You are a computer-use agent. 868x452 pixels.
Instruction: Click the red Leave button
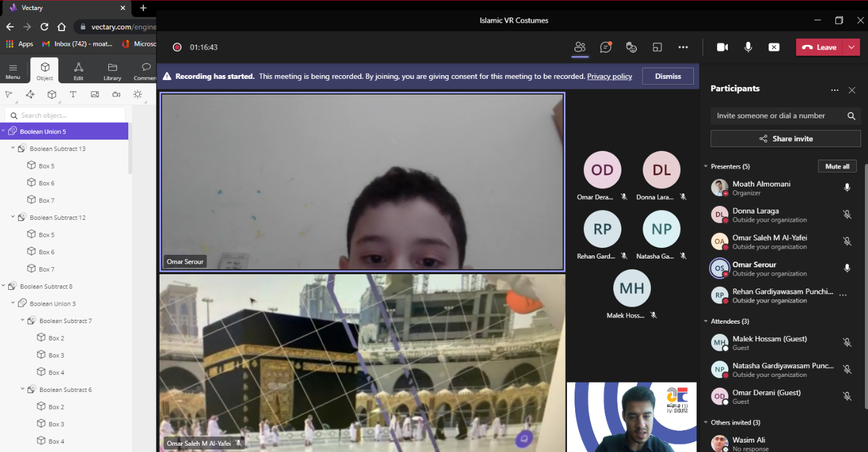point(819,47)
